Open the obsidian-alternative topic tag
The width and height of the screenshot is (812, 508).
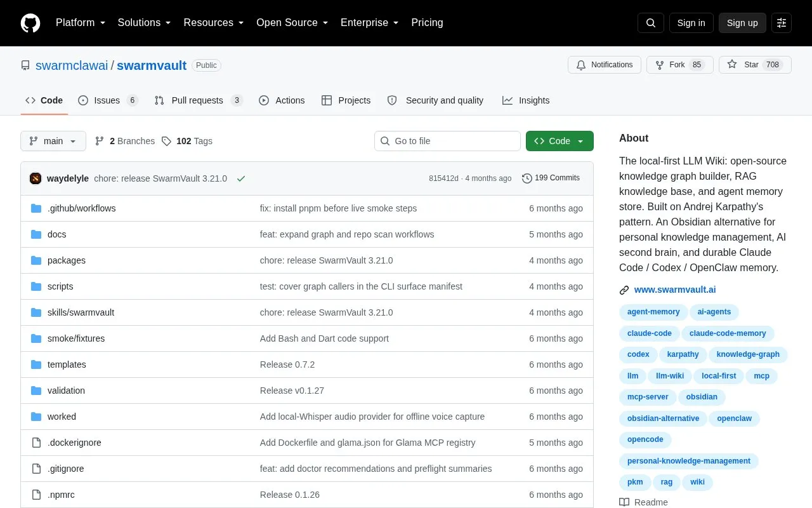(663, 418)
